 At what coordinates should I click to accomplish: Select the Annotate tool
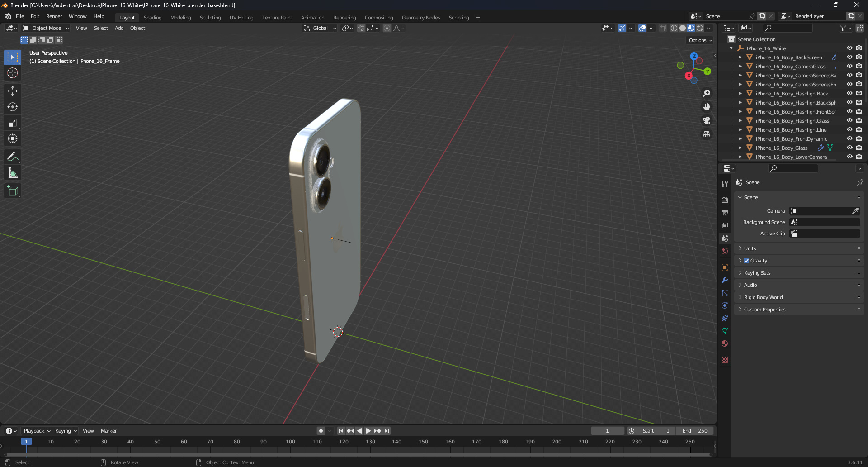[13, 157]
